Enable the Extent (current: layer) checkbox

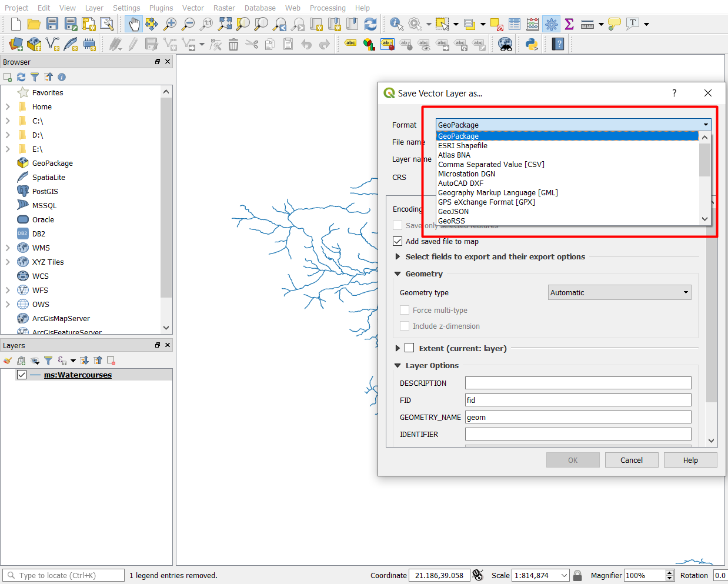[x=409, y=348]
